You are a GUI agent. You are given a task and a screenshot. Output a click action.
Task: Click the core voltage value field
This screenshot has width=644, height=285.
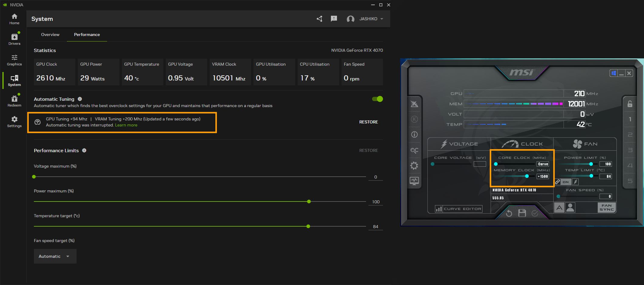(480, 164)
